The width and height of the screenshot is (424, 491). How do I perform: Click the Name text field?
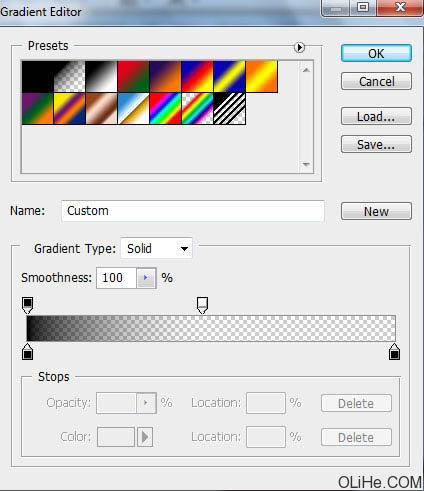(x=193, y=211)
